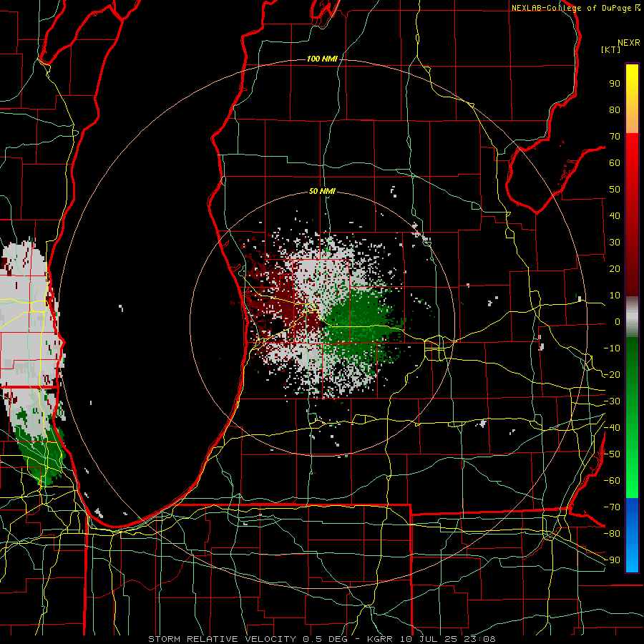Click the KGRR station identifier in the footer
Image resolution: width=644 pixels, height=644 pixels.
point(379,639)
